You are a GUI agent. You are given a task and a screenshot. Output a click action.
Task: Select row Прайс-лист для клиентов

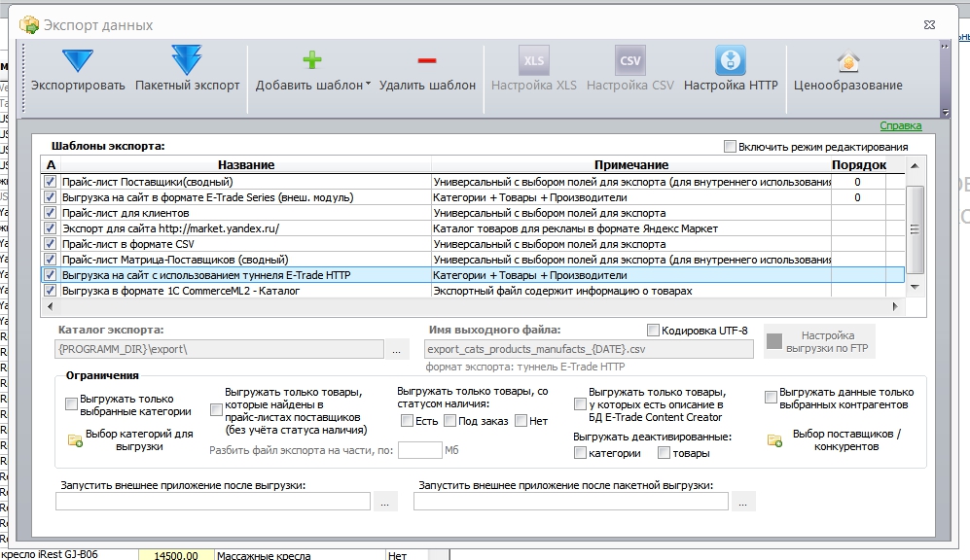(x=473, y=213)
